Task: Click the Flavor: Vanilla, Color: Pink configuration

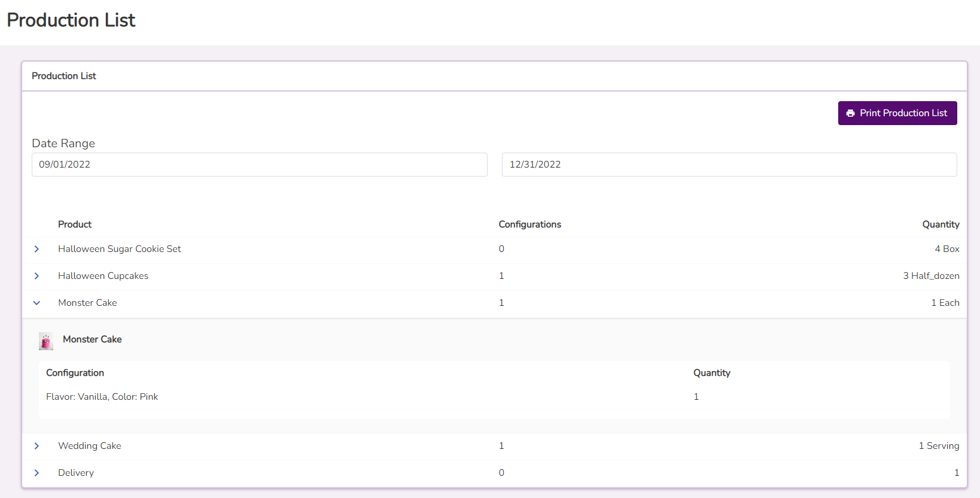Action: click(x=102, y=397)
